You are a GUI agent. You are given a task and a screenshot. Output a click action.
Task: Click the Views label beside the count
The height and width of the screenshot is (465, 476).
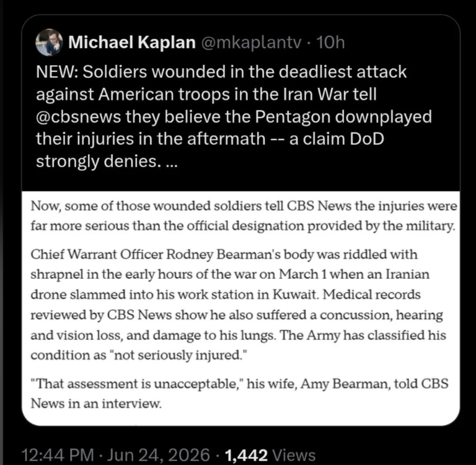tap(294, 455)
